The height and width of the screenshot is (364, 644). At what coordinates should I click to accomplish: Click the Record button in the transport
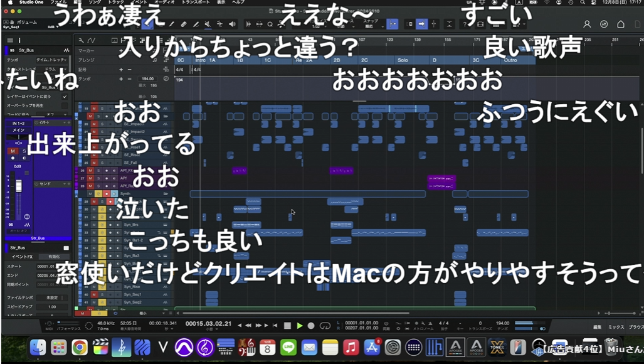(x=312, y=326)
